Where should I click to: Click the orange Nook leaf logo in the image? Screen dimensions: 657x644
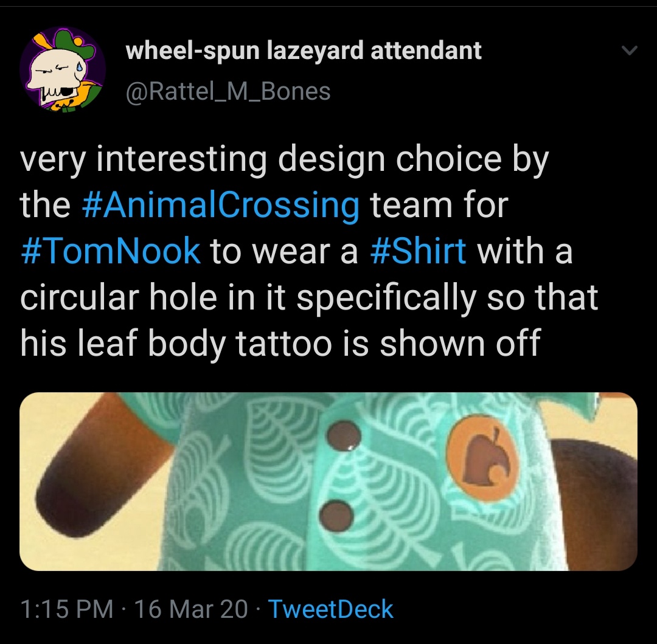click(482, 459)
